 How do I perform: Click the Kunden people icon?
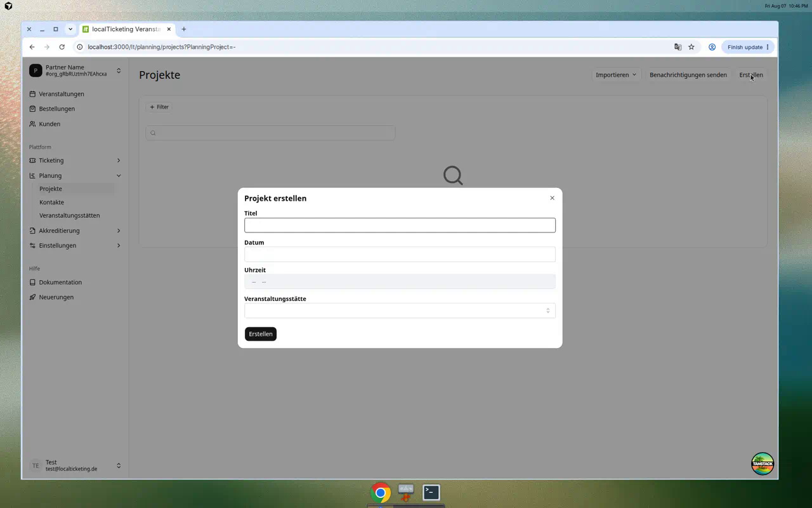tap(32, 124)
